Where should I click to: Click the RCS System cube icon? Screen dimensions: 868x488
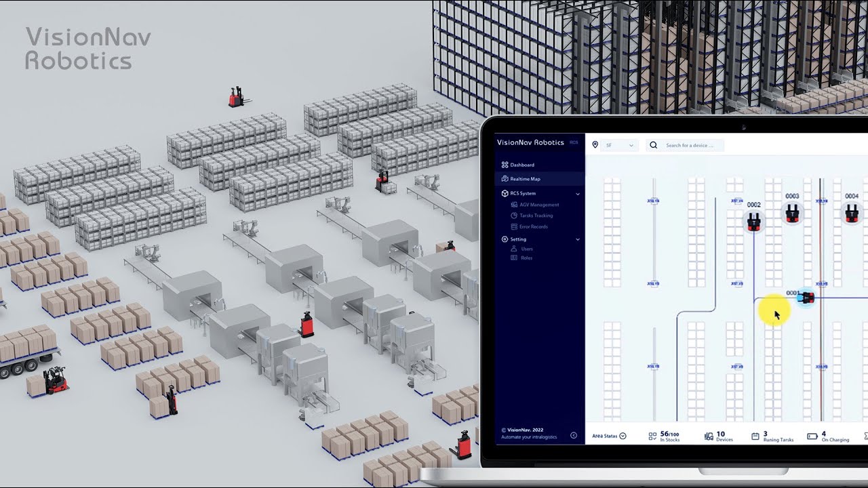click(x=505, y=193)
